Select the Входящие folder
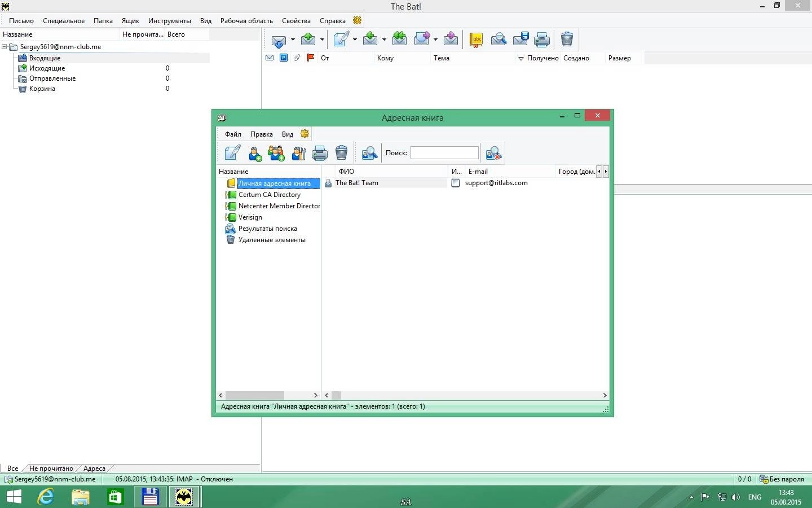 click(45, 58)
